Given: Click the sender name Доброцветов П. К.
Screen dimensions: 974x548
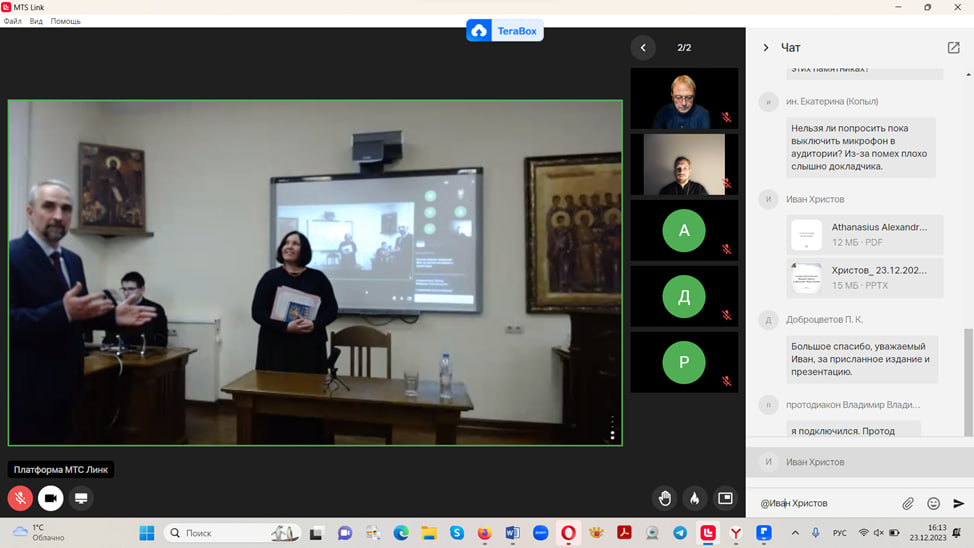Looking at the screenshot, I should click(x=824, y=319).
